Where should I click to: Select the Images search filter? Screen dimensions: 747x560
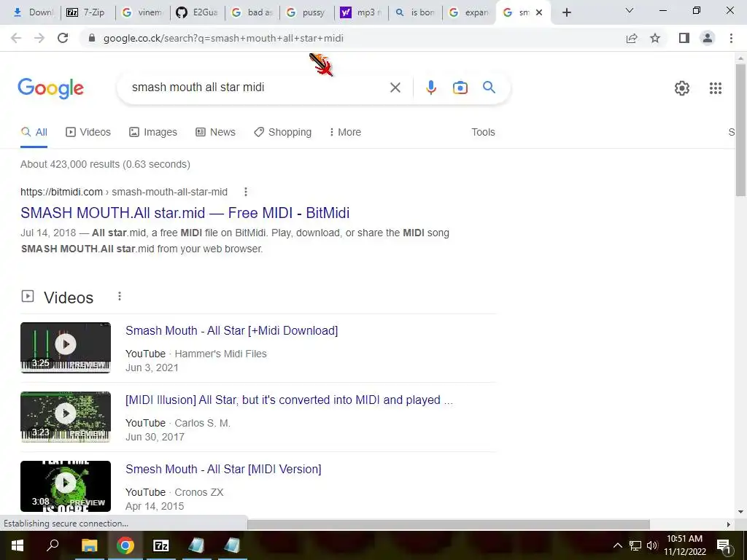(153, 132)
